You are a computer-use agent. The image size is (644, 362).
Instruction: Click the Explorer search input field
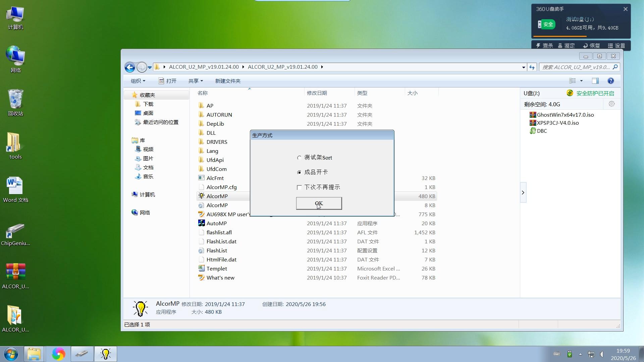[x=576, y=67]
